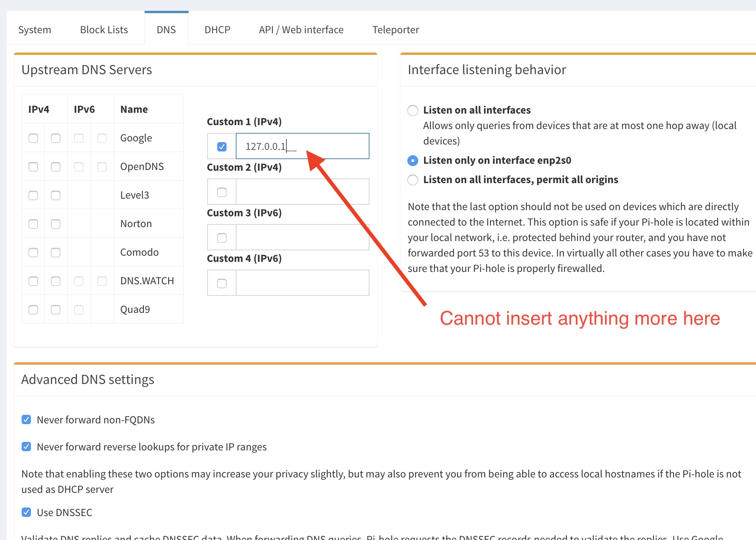Tick DNS.WATCH second IPv4 checkbox
The width and height of the screenshot is (756, 540).
[56, 281]
